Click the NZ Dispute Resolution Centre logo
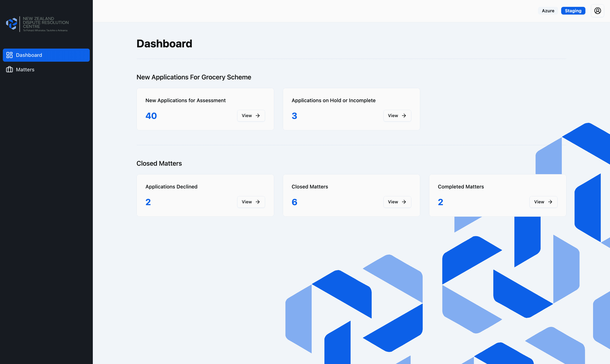Image resolution: width=610 pixels, height=364 pixels. pos(37,24)
